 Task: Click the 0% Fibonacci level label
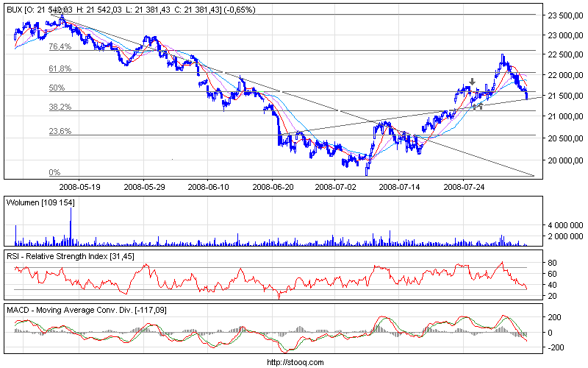coord(54,172)
